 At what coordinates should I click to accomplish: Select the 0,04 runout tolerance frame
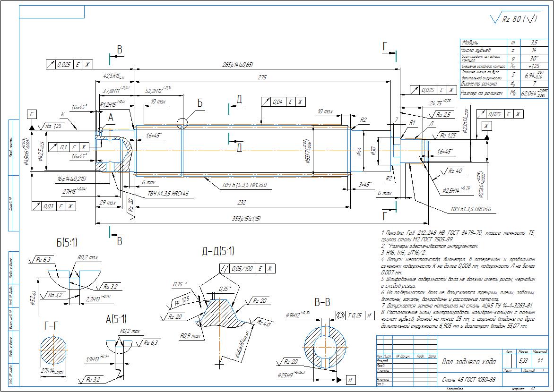pos(283,102)
